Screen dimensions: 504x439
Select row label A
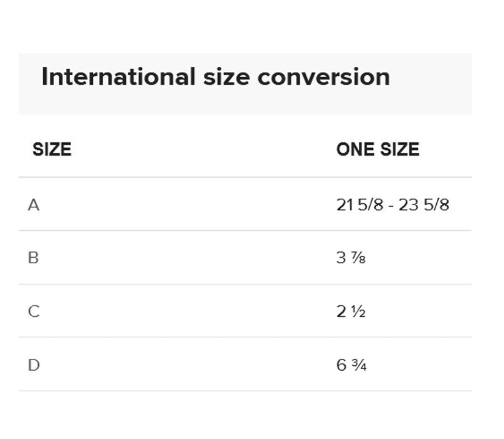[34, 205]
